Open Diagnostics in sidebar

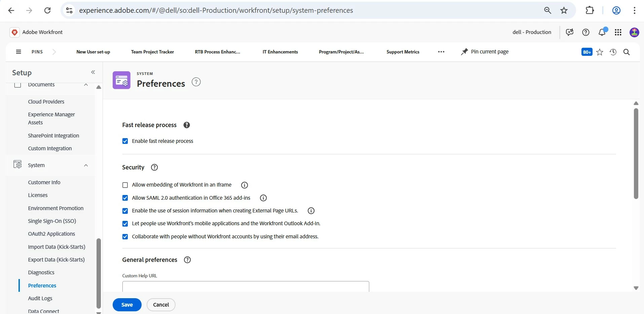pyautogui.click(x=41, y=273)
